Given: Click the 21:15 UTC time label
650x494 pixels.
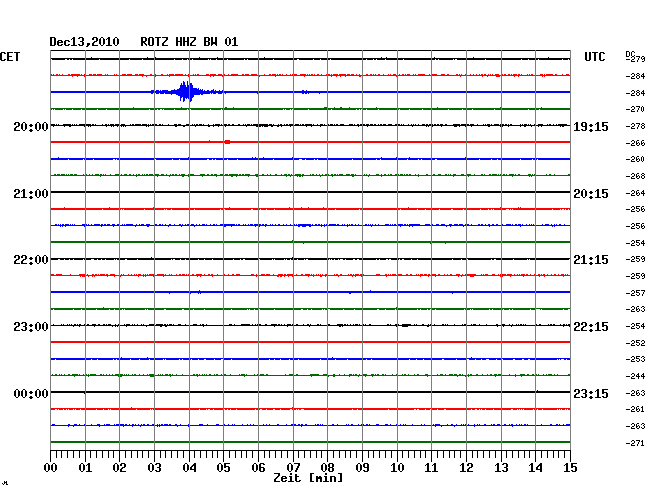Looking at the screenshot, I should (591, 260).
